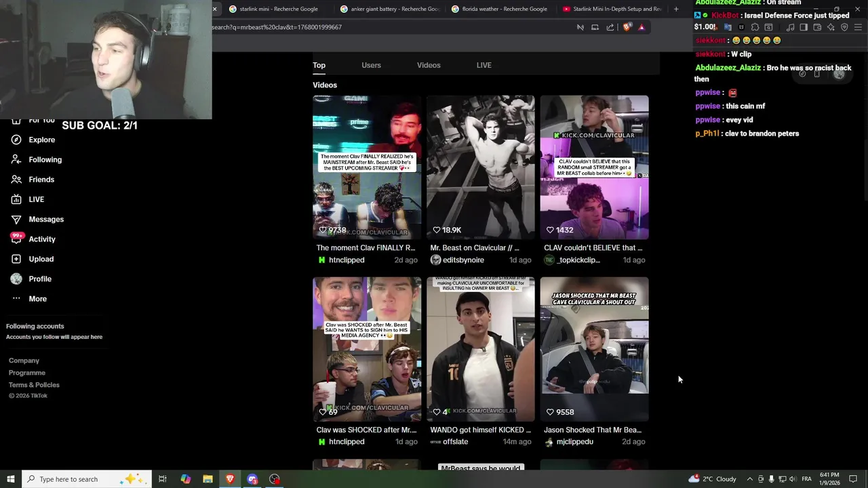This screenshot has height=488, width=868.
Task: Open the browser hamburger menu
Action: [858, 27]
